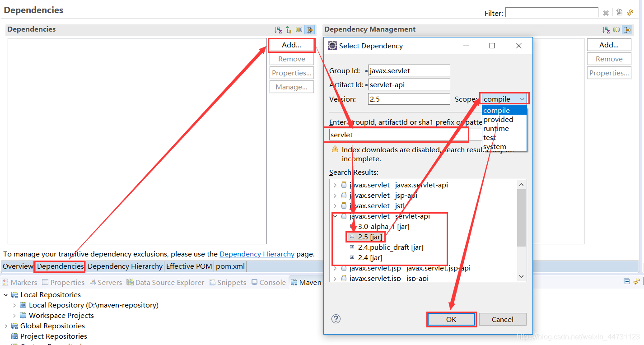This screenshot has height=345, width=644.
Task: Switch to the Overview editor tab
Action: [x=18, y=266]
